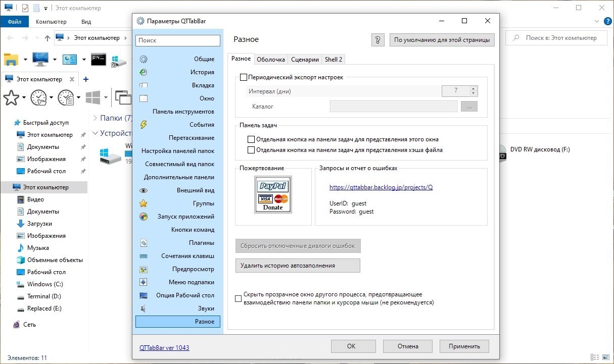Open the Предпросмотр category
This screenshot has height=364, width=614.
[178, 269]
